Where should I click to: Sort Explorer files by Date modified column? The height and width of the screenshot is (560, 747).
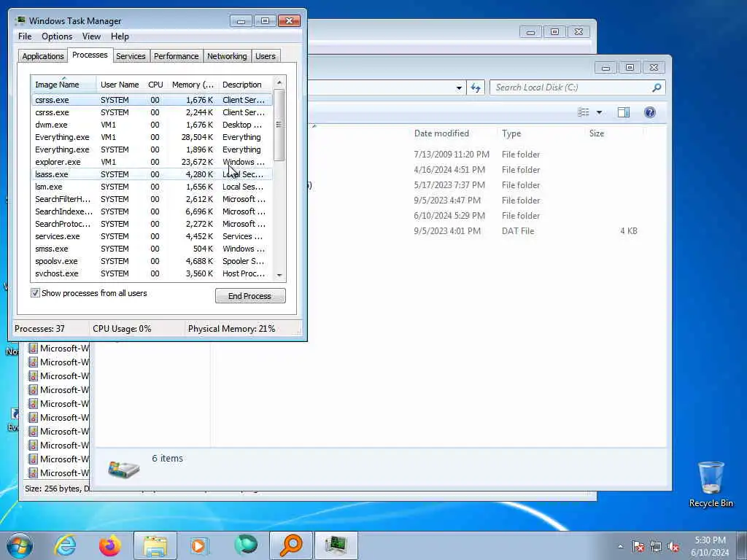click(x=452, y=133)
